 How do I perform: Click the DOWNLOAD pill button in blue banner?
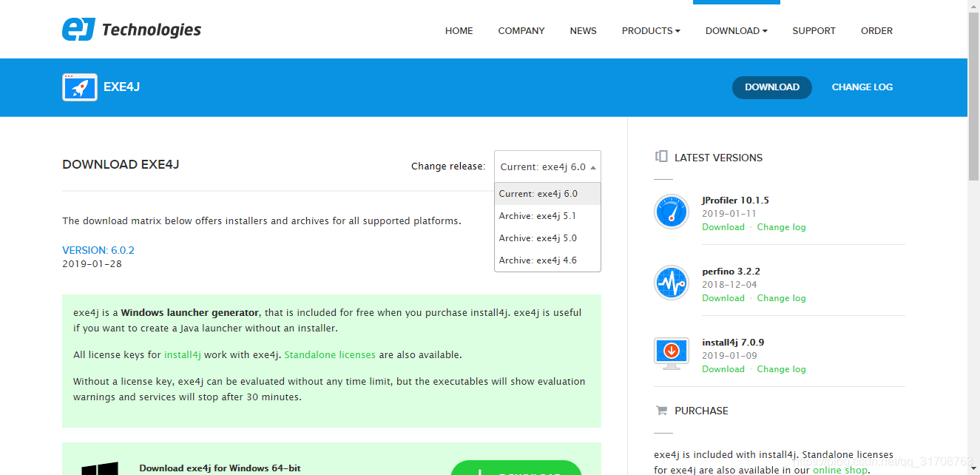pyautogui.click(x=771, y=87)
